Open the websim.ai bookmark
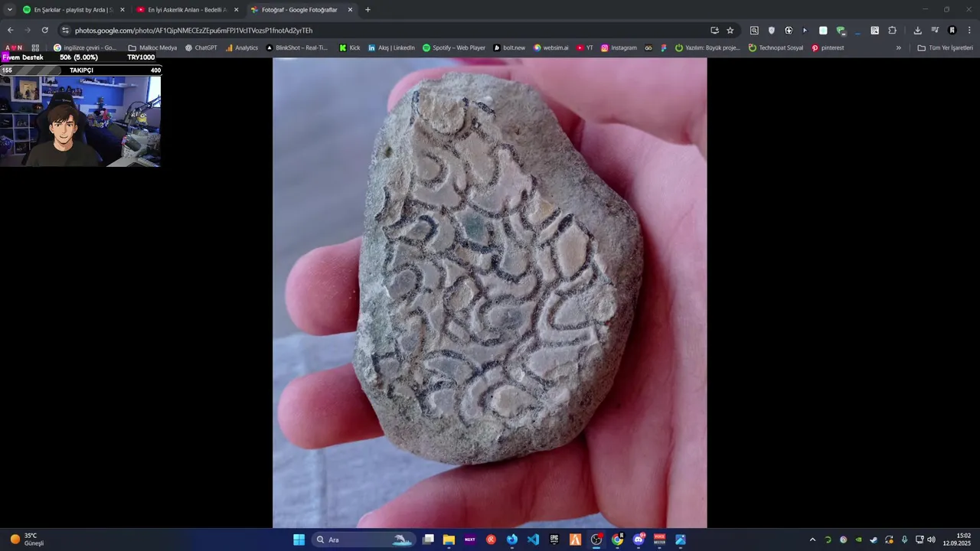The width and height of the screenshot is (980, 551). pyautogui.click(x=551, y=47)
